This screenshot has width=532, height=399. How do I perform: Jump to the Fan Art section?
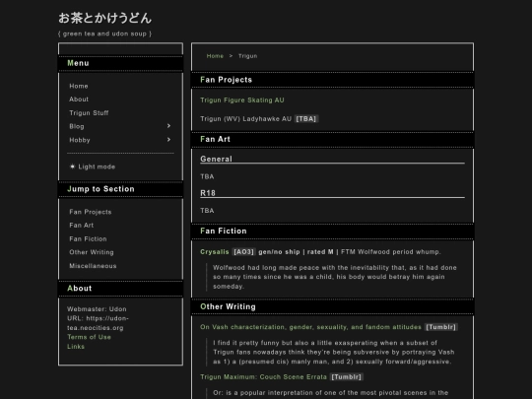click(82, 225)
